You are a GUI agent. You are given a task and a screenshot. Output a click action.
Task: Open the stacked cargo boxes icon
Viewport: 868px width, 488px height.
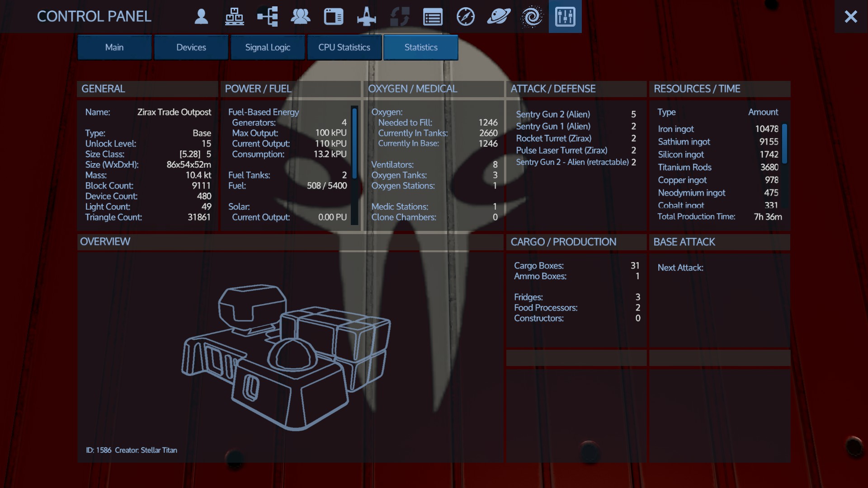[234, 17]
